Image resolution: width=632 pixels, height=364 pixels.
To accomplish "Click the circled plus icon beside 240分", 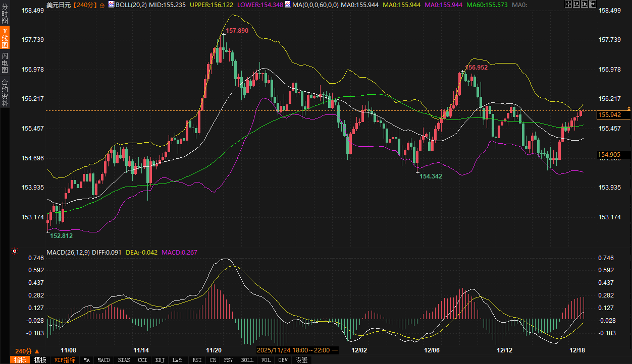I will pyautogui.click(x=102, y=5).
